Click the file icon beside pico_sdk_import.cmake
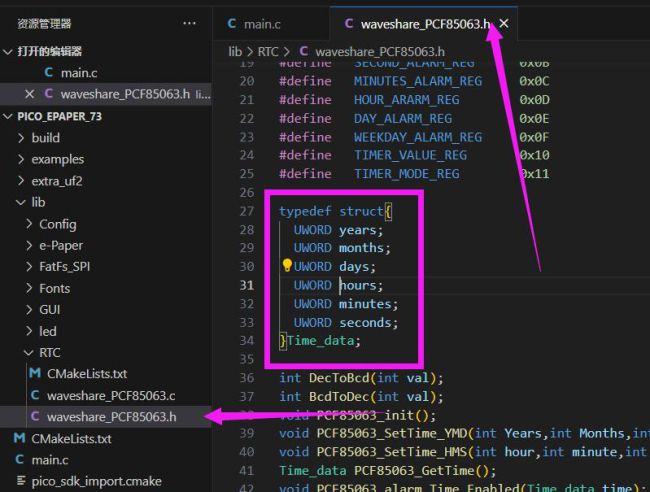Image resolution: width=650 pixels, height=492 pixels. click(20, 481)
